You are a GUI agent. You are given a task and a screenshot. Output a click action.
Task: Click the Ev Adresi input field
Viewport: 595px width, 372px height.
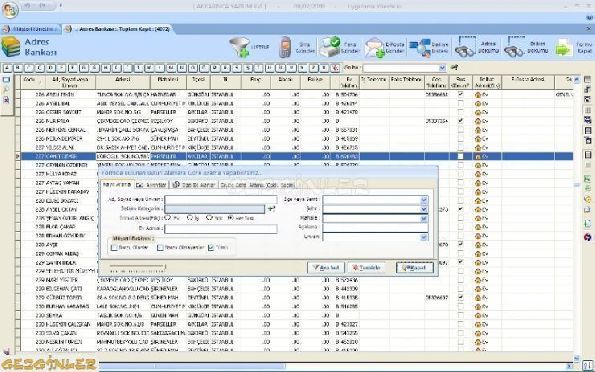click(x=221, y=229)
